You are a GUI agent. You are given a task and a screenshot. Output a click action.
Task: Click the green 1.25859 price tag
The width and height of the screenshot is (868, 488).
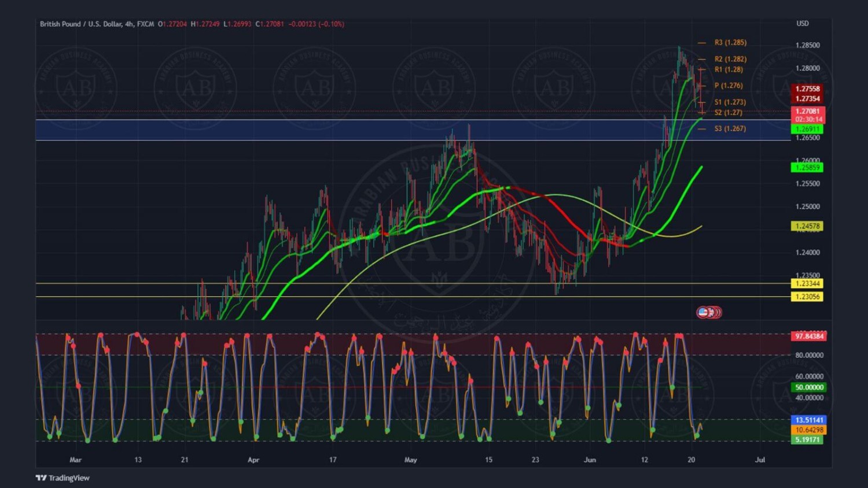point(807,168)
